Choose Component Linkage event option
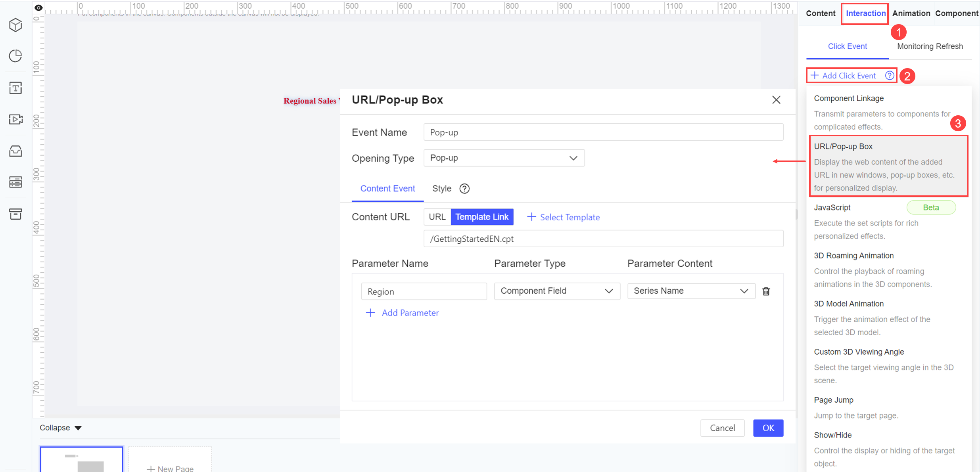 point(888,112)
